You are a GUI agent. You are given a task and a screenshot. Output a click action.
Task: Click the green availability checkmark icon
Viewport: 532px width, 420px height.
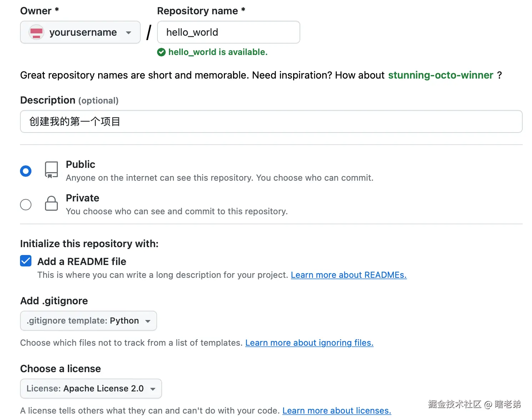161,52
